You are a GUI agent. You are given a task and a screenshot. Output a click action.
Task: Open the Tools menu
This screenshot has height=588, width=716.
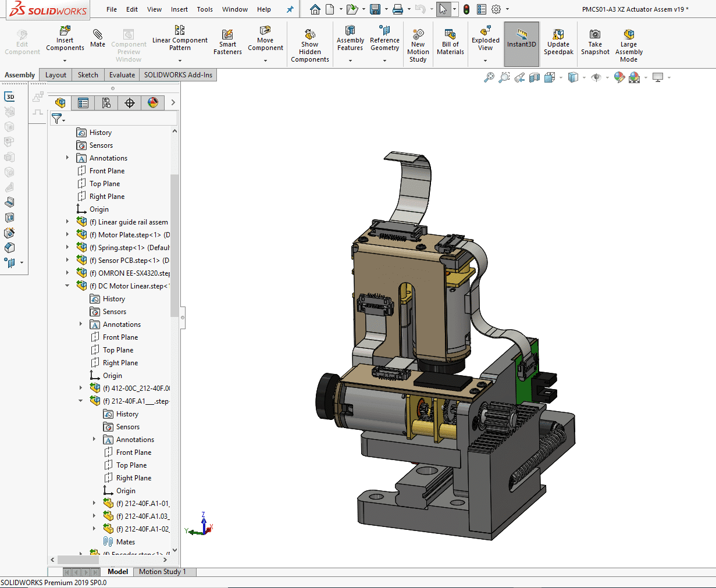pyautogui.click(x=204, y=9)
